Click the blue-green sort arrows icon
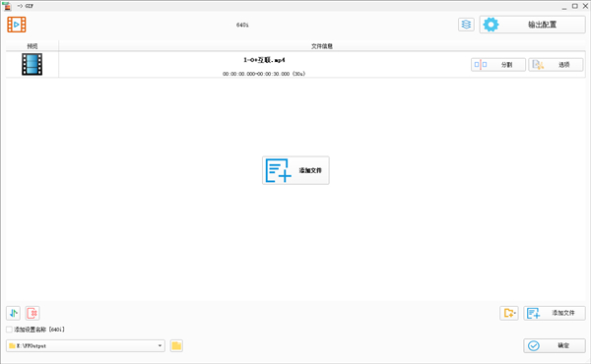Screen dimensions: 591x364 13,313
